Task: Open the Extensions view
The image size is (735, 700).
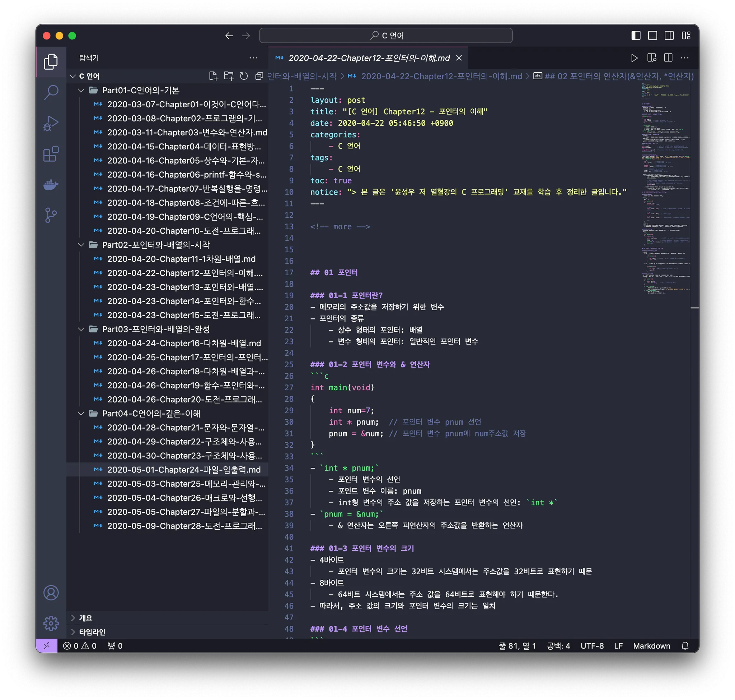Action: pyautogui.click(x=51, y=154)
